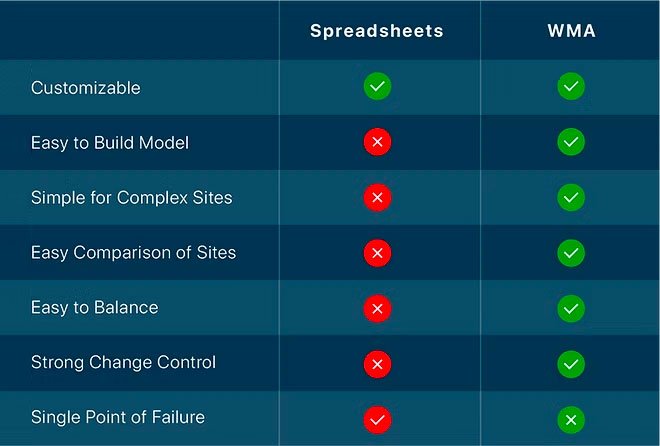Viewport: 660px width, 446px height.
Task: Click red X for Spreadsheets Easy to Build Model
Action: click(x=377, y=143)
